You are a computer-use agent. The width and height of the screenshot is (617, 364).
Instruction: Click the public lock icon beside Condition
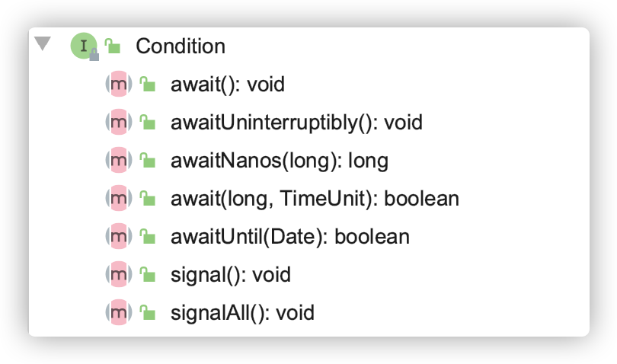pyautogui.click(x=113, y=46)
